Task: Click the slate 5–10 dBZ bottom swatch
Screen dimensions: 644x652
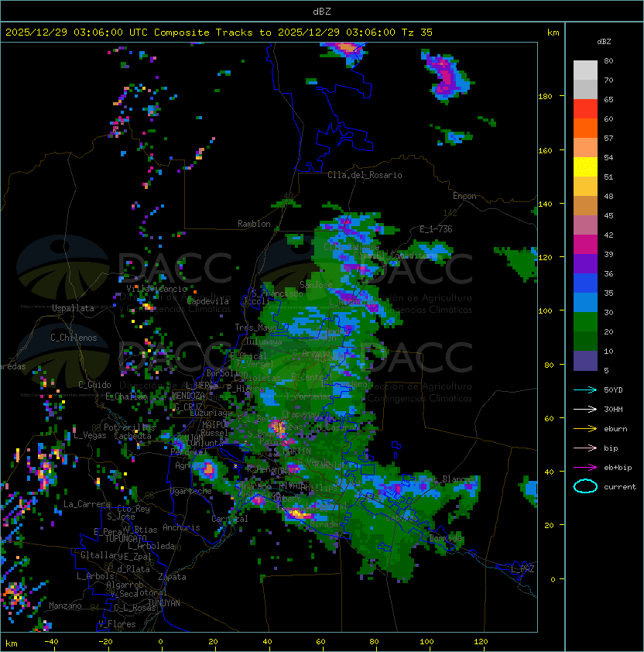Action: (585, 361)
